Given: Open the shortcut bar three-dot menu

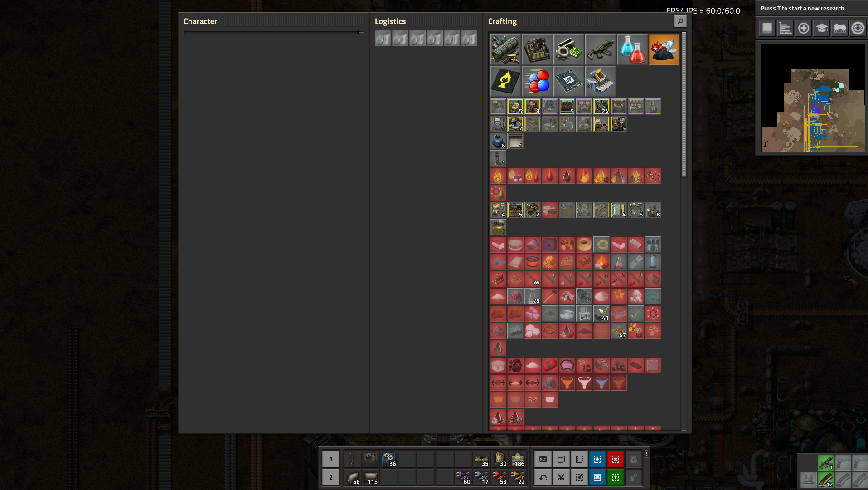Looking at the screenshot, I should pos(646,454).
